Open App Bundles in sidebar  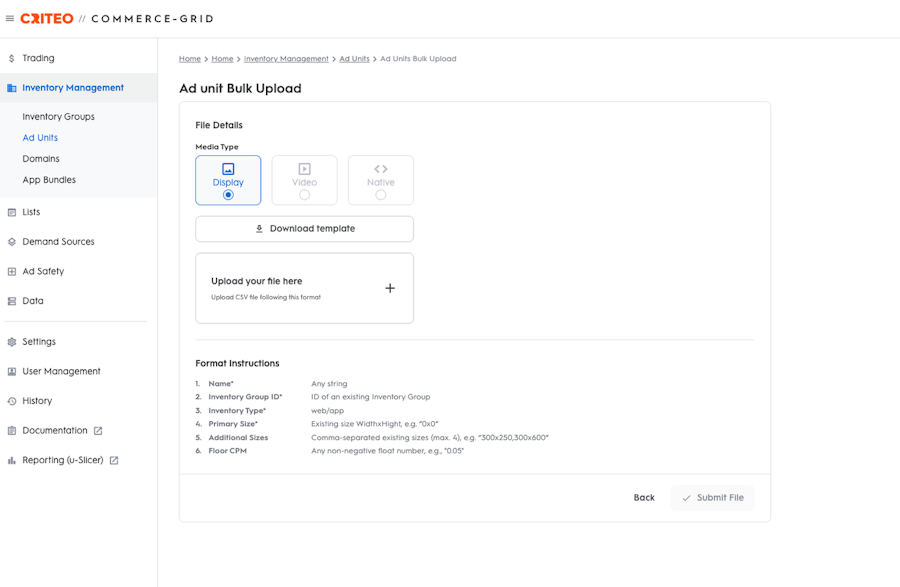(x=49, y=180)
